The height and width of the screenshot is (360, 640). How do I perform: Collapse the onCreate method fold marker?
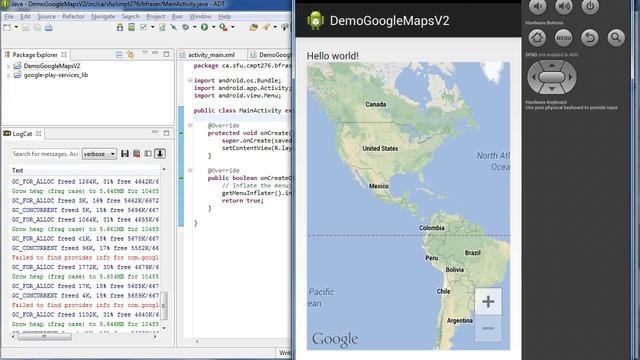(x=190, y=125)
